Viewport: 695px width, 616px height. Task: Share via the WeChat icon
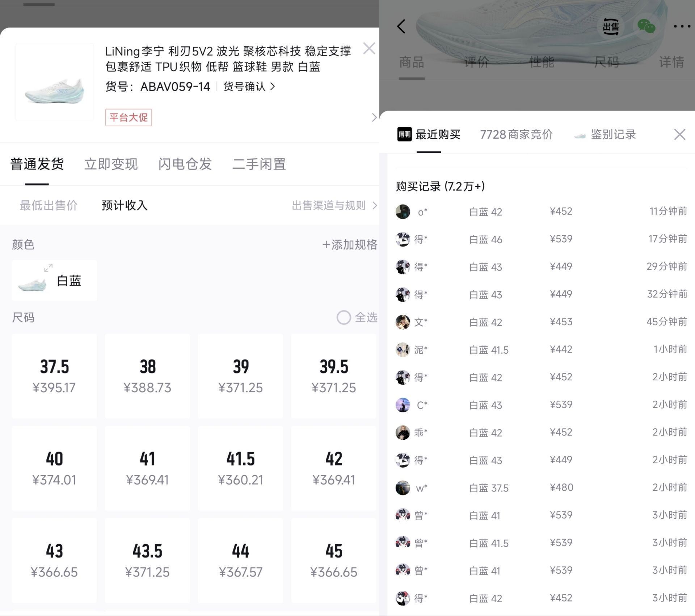pyautogui.click(x=646, y=26)
